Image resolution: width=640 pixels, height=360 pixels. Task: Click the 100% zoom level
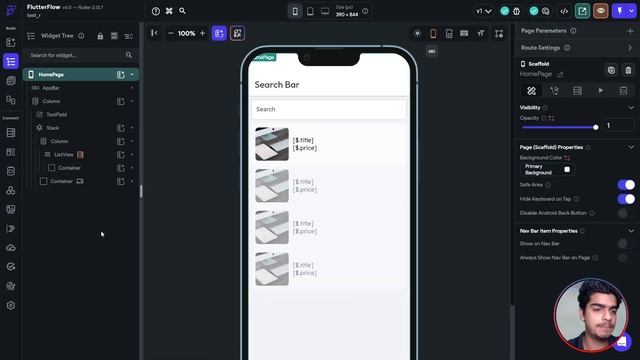(x=187, y=33)
